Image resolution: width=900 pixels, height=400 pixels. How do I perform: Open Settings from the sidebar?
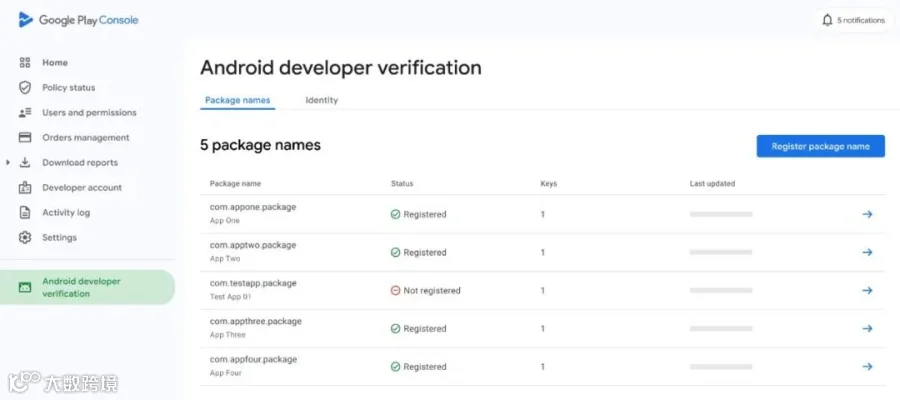tap(59, 238)
